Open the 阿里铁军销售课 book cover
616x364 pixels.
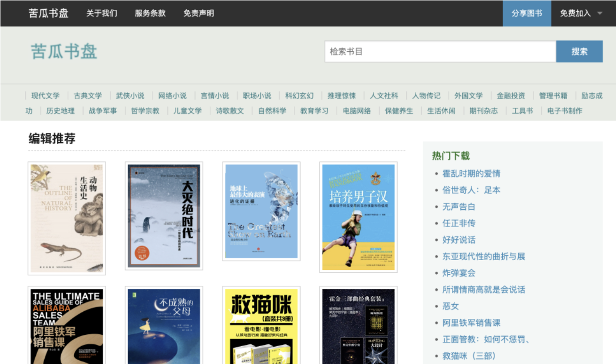[67, 325]
